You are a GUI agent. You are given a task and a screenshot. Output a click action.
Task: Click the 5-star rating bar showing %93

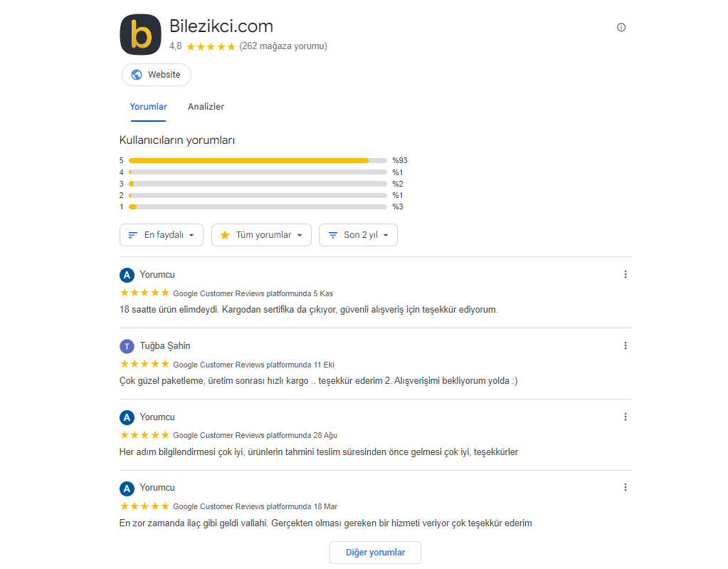(x=258, y=161)
